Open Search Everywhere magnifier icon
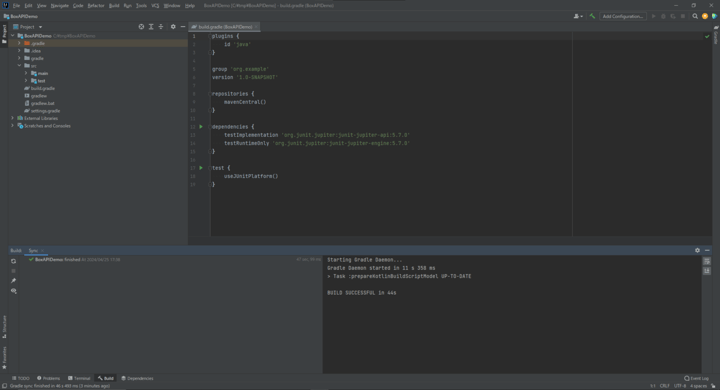720x390 pixels. [x=695, y=16]
